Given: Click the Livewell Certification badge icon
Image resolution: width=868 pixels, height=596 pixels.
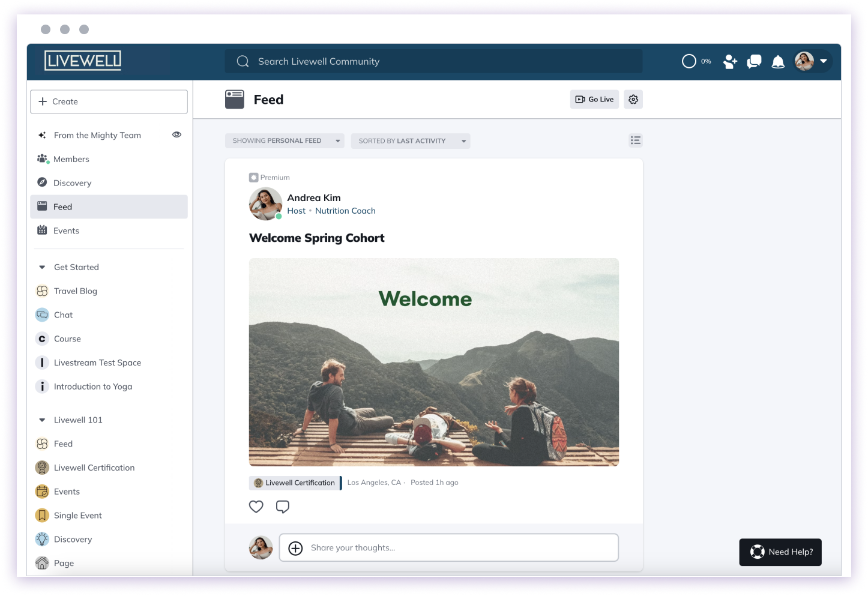Looking at the screenshot, I should [258, 483].
